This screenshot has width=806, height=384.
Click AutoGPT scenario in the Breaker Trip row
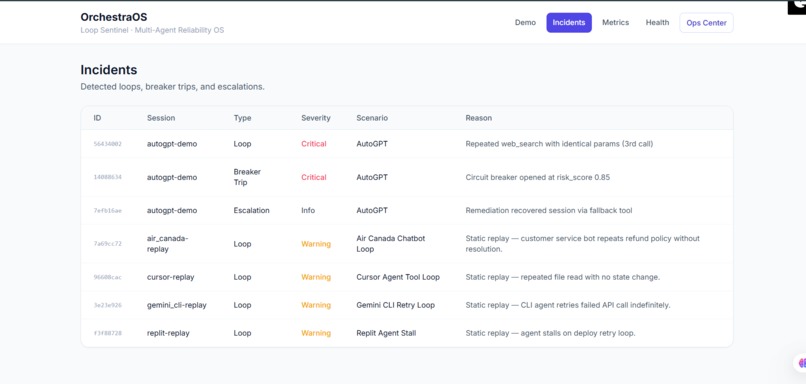(372, 177)
